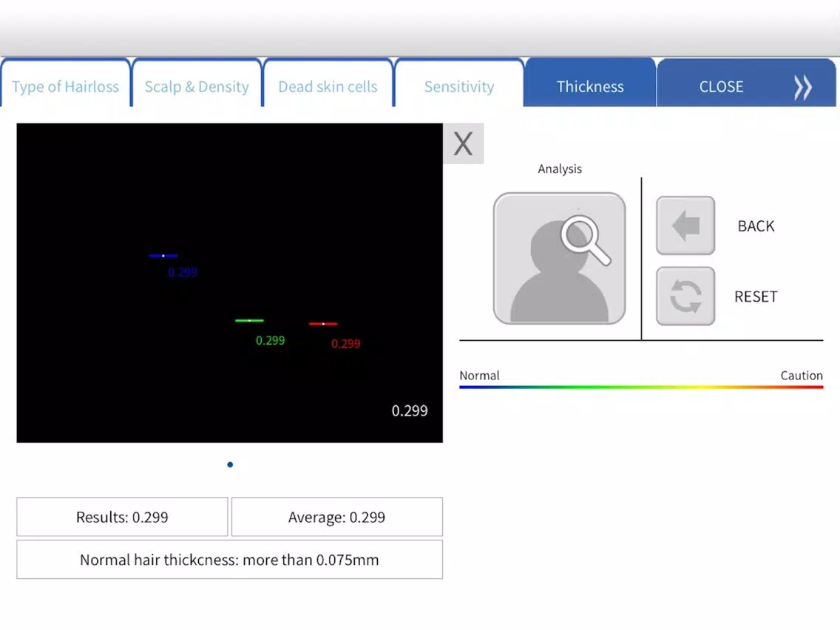840x630 pixels.
Task: Click the Analysis heading label
Action: tap(560, 169)
